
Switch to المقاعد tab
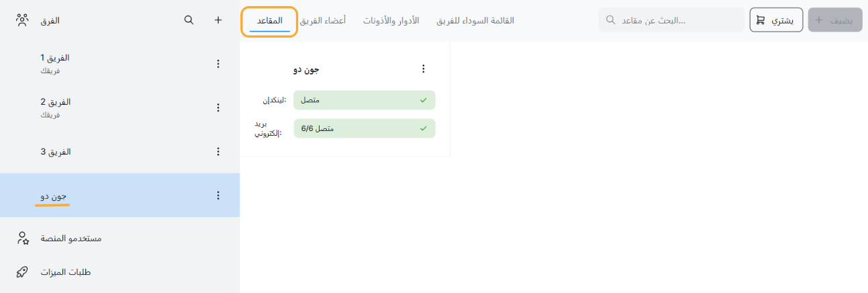click(269, 21)
